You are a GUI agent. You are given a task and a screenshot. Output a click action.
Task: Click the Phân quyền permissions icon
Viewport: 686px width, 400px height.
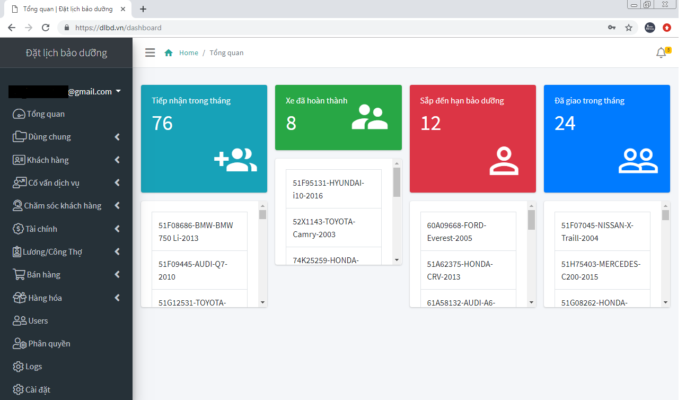point(18,344)
